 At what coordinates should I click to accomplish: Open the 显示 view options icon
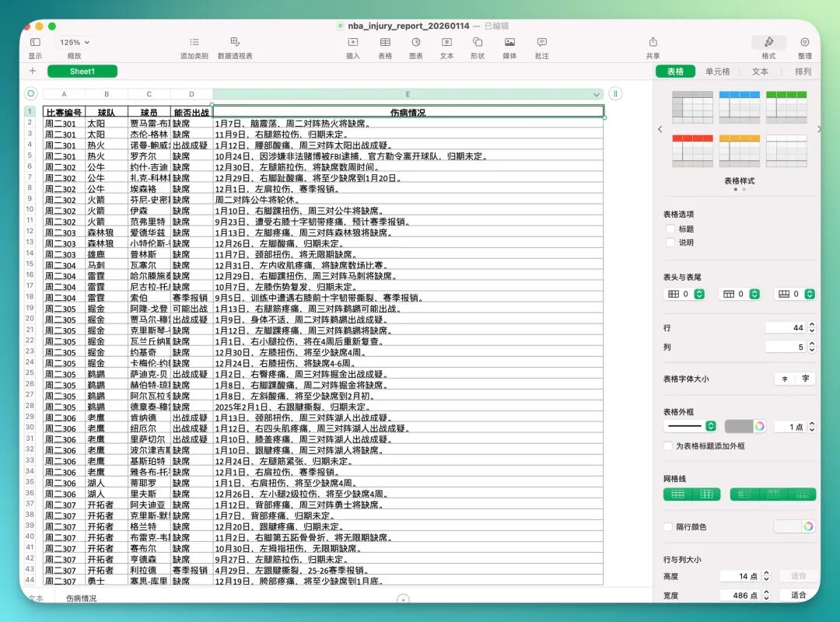(35, 42)
